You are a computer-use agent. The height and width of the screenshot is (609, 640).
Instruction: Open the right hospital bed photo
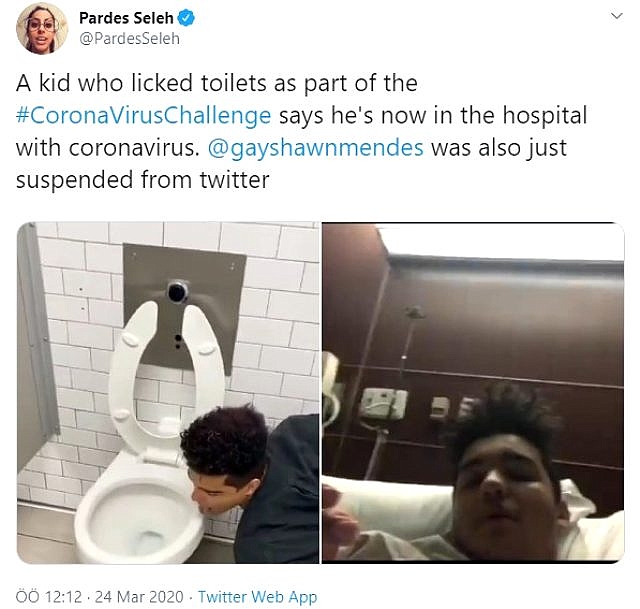[x=472, y=392]
